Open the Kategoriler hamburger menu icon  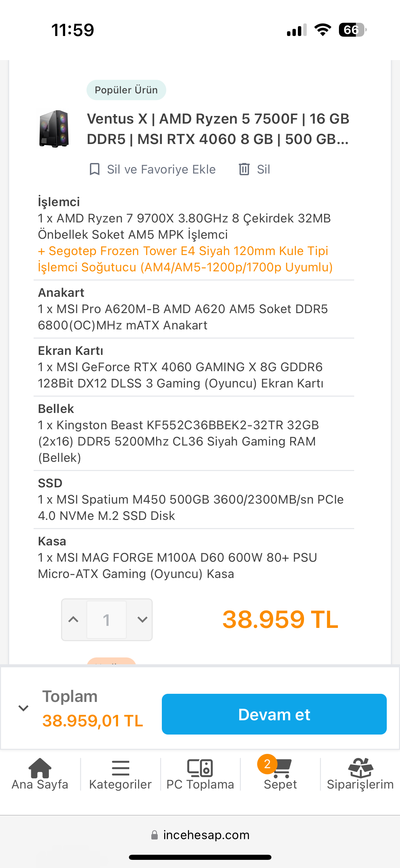[120, 767]
